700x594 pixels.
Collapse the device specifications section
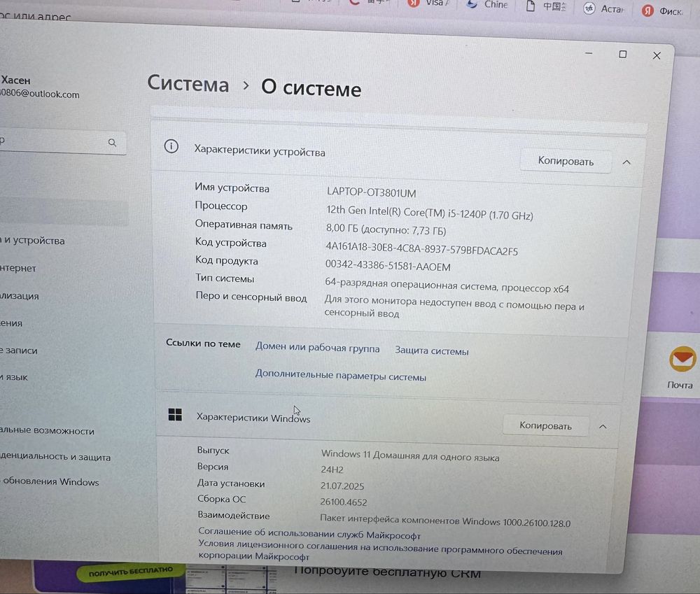coord(626,162)
